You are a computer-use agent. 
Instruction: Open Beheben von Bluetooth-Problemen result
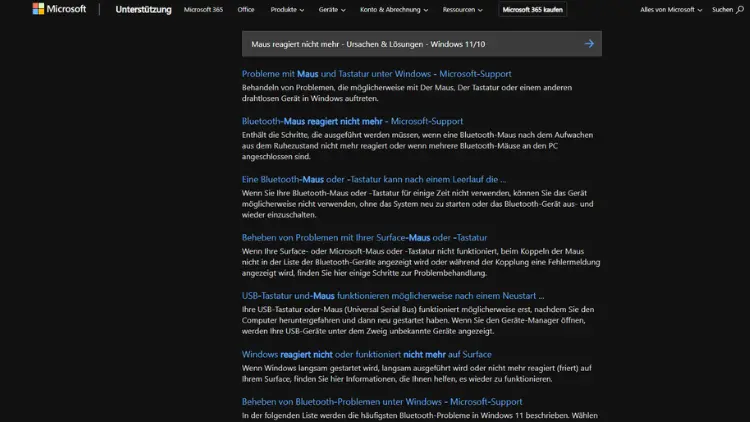click(382, 402)
